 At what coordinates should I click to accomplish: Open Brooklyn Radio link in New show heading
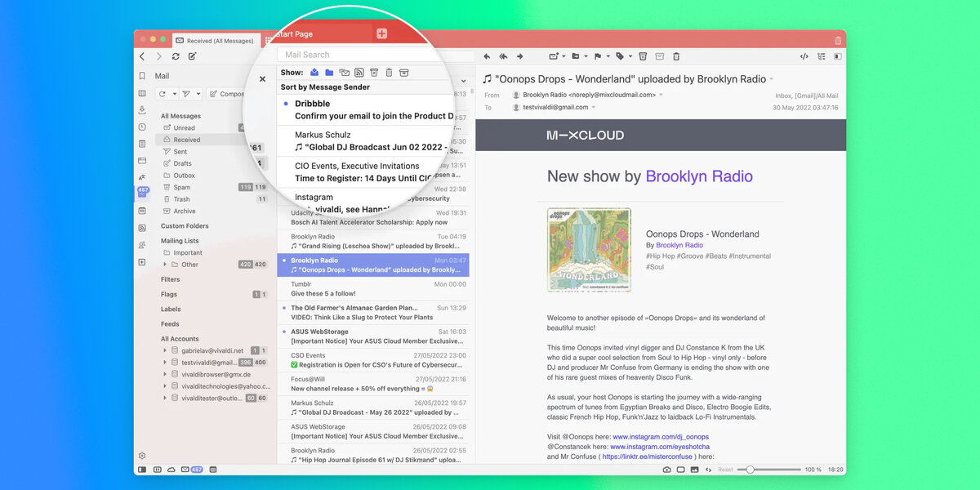(x=699, y=176)
